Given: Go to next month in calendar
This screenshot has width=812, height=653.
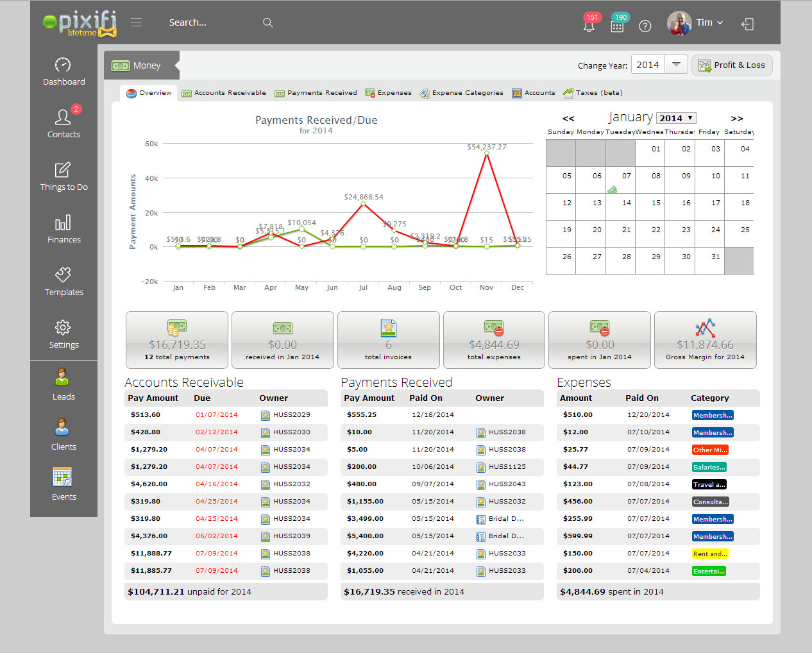Looking at the screenshot, I should 737,119.
